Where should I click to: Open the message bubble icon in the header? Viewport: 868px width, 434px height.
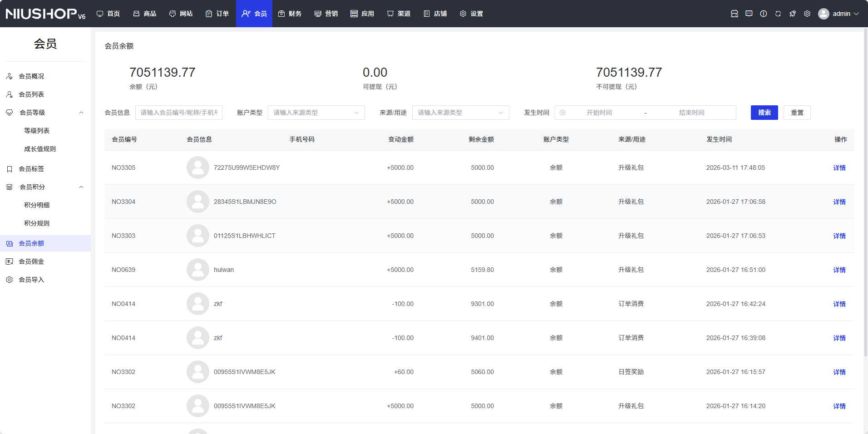pos(749,14)
